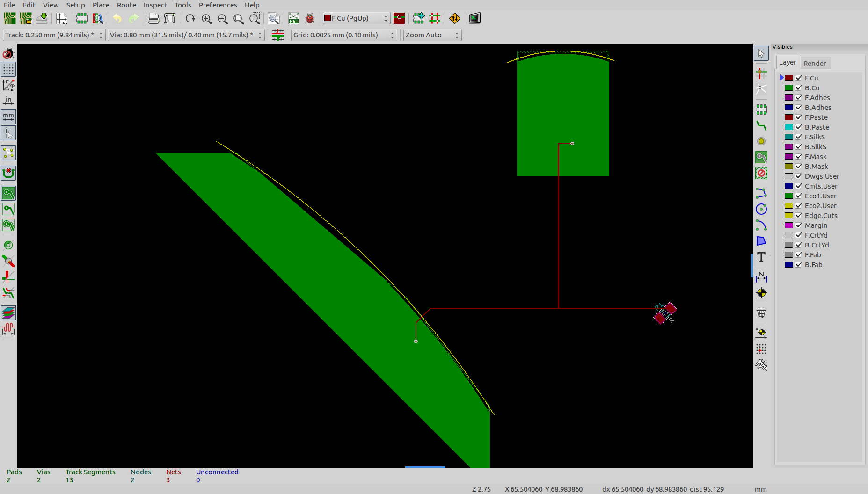Open the 3D viewer icon
This screenshot has width=868, height=494.
click(x=474, y=19)
